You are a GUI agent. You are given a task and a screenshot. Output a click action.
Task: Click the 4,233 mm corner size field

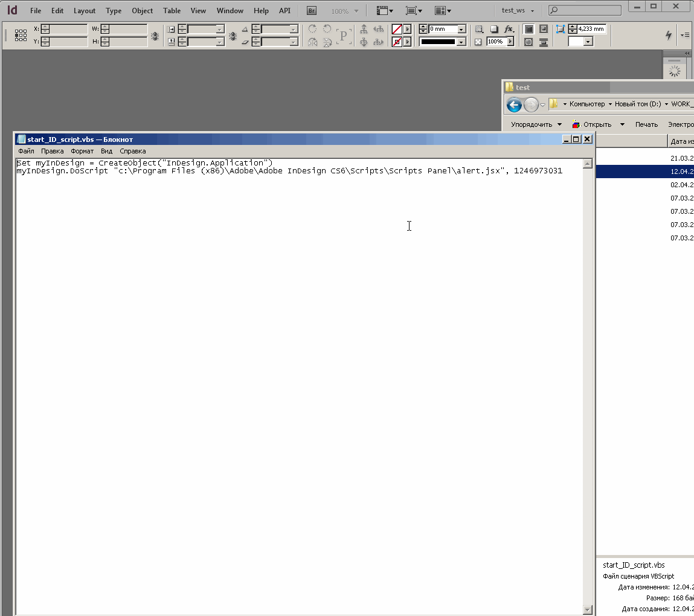(x=591, y=29)
